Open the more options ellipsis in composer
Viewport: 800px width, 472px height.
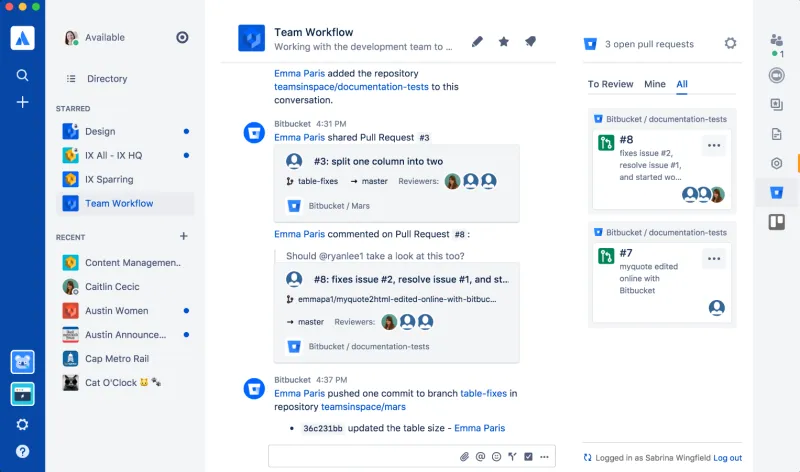(544, 457)
